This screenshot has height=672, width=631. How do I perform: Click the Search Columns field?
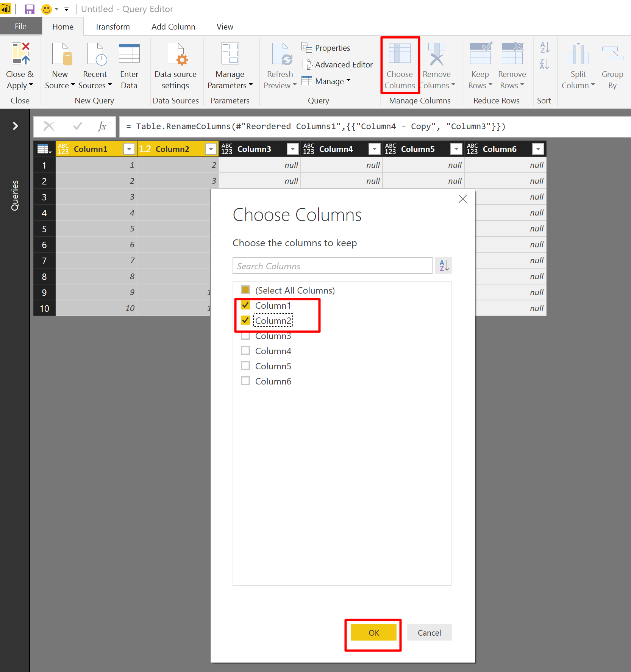point(333,266)
